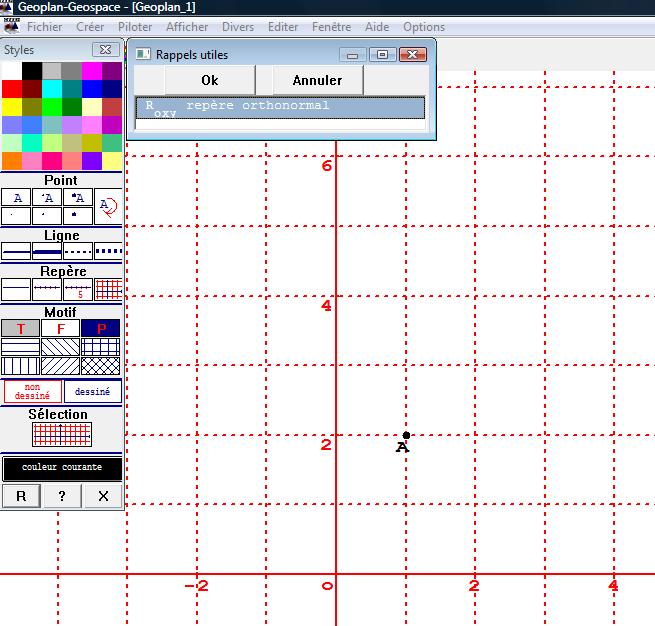
Task: Select the thick solid line style
Action: (x=47, y=251)
